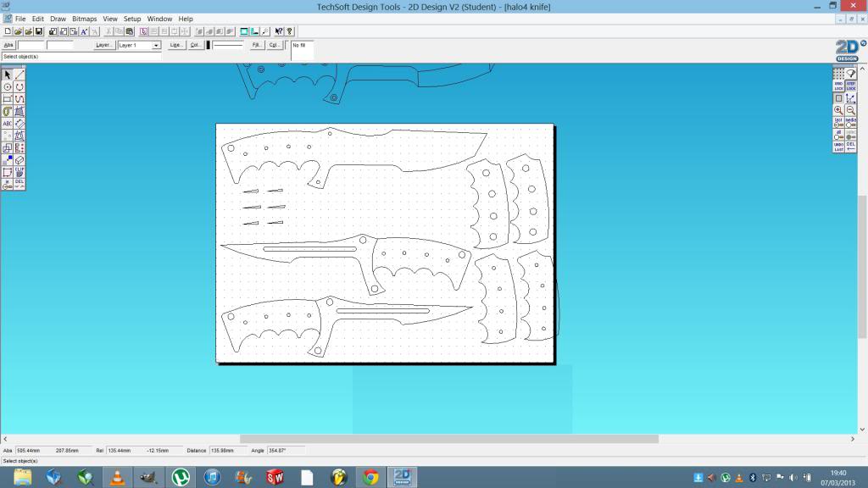Click the No fill preview box
This screenshot has width=868, height=488.
(303, 50)
